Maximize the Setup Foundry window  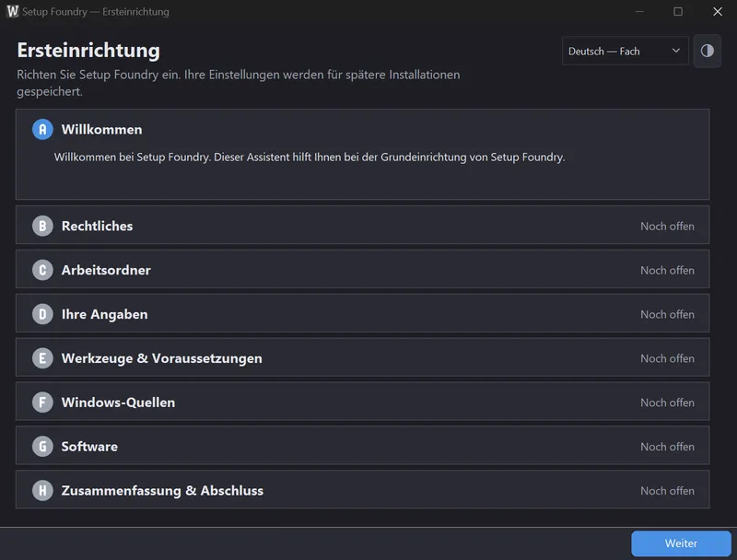click(x=678, y=11)
